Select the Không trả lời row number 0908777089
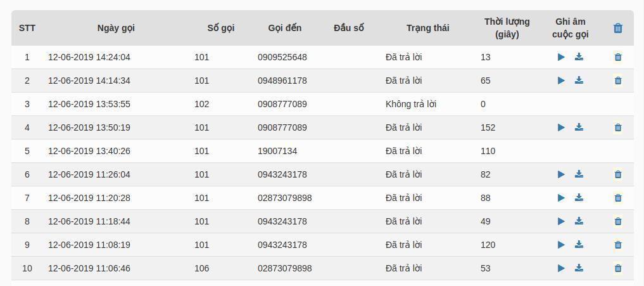The height and width of the screenshot is (286, 644). pos(282,104)
